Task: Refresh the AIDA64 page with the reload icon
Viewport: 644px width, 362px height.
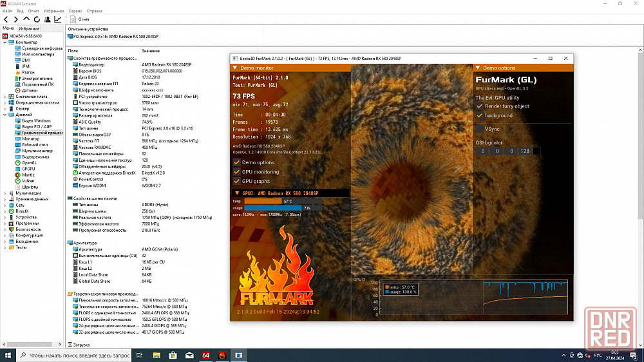Action: (37, 19)
